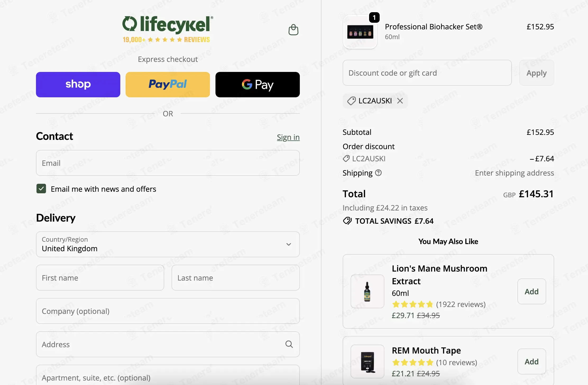Focus the Last name field
This screenshot has width=588, height=385.
(236, 278)
